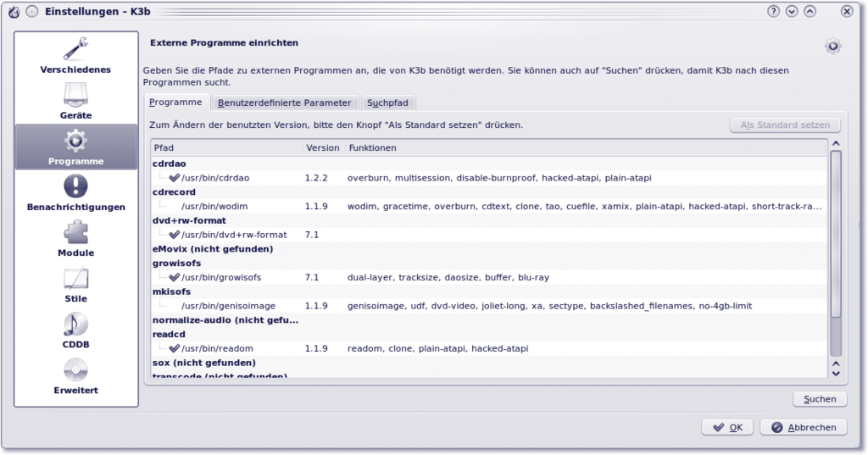Screen dimensions: 868x455
Task: Click the Programme gear icon
Action: [75, 140]
